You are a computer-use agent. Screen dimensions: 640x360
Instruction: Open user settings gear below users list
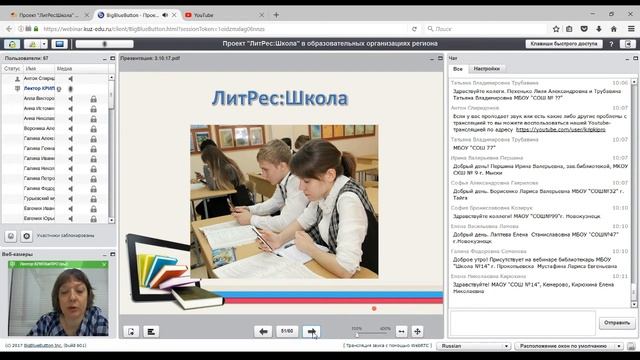pos(27,236)
